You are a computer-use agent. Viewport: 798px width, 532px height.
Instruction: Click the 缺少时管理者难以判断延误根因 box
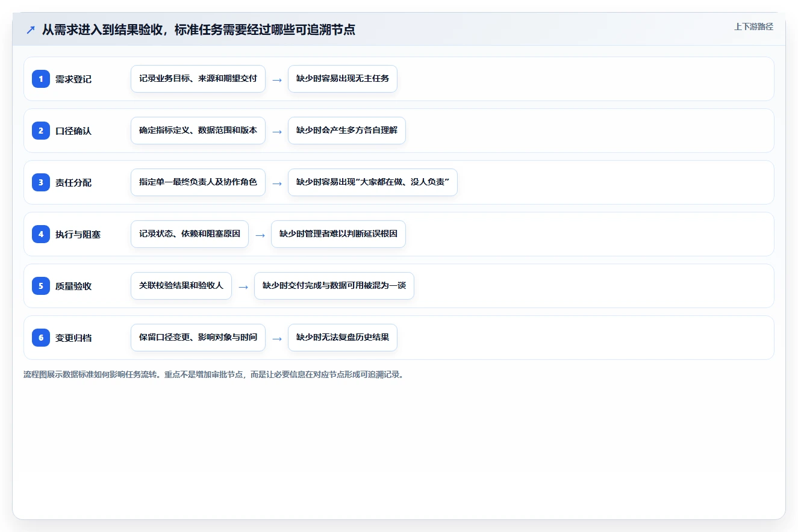tap(338, 234)
